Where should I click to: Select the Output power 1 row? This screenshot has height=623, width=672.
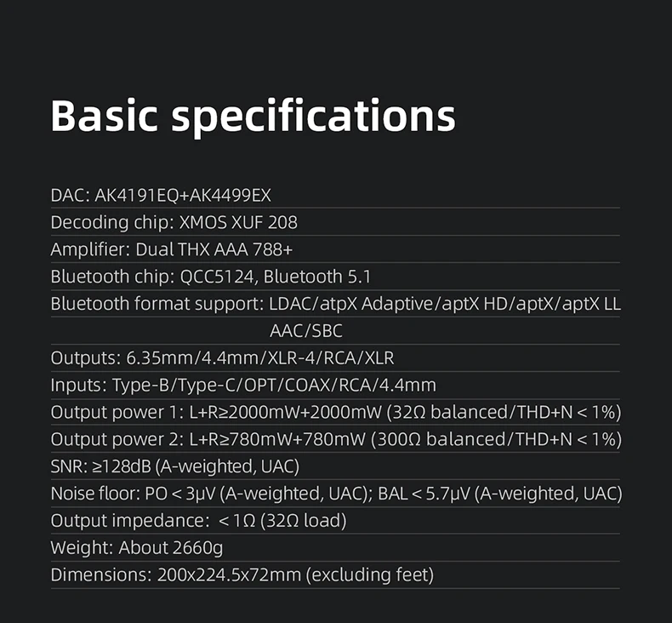pos(335,412)
